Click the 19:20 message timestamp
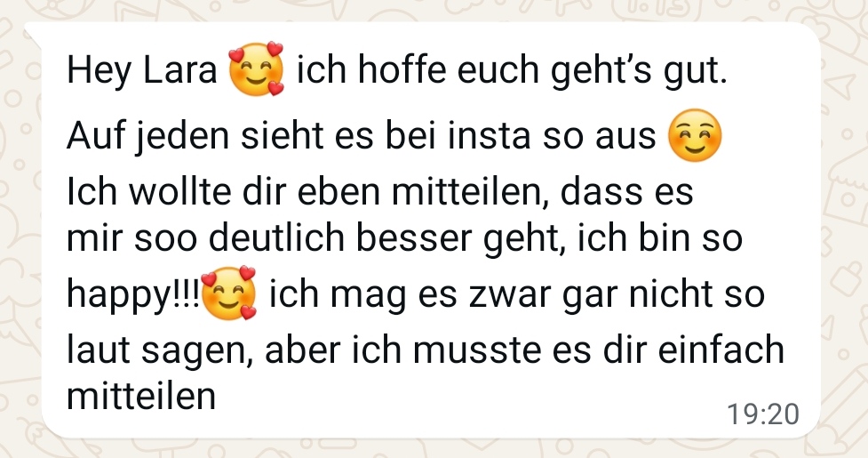This screenshot has width=868, height=458. click(x=763, y=414)
